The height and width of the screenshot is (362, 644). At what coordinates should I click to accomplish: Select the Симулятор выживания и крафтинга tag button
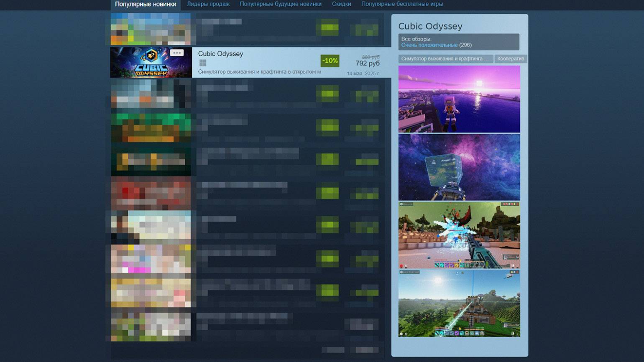(x=446, y=59)
